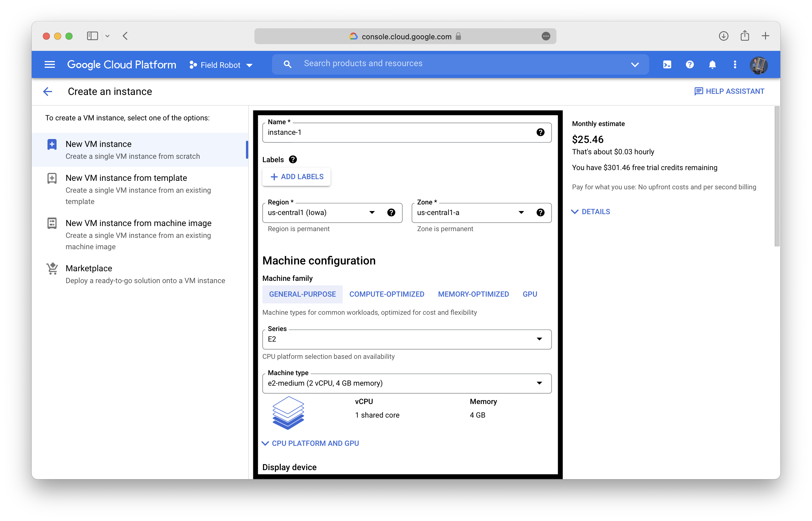Viewport: 812px width, 521px height.
Task: Choose New VM instance from machine image
Action: [140, 235]
